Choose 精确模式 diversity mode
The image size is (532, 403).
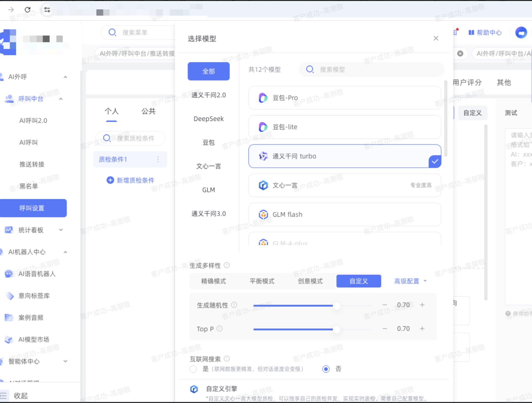pos(213,281)
